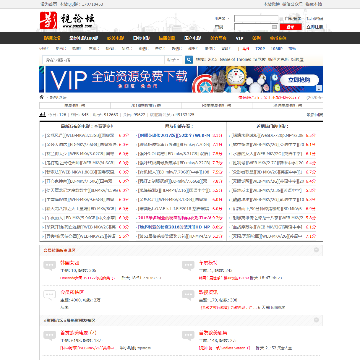
Task: Click into the password input field
Action: tap(256, 27)
